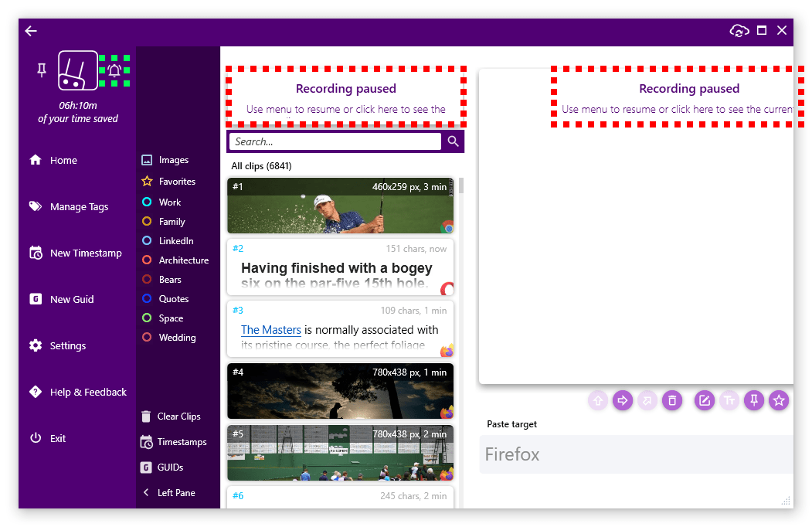Select the Bears tag
812x527 pixels.
[x=161, y=279]
